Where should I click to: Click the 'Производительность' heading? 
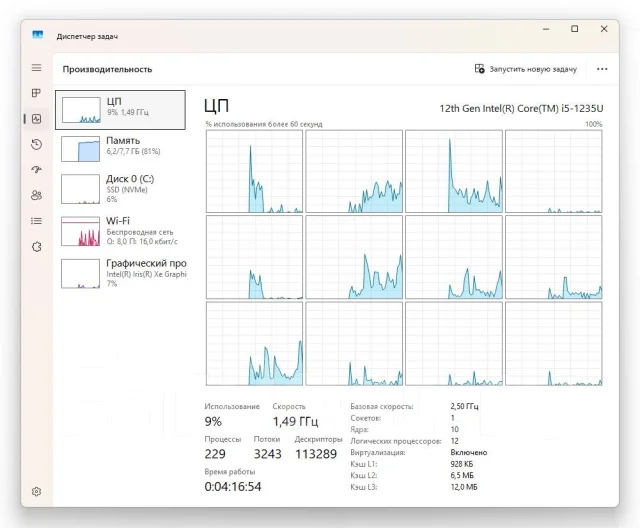(x=107, y=69)
